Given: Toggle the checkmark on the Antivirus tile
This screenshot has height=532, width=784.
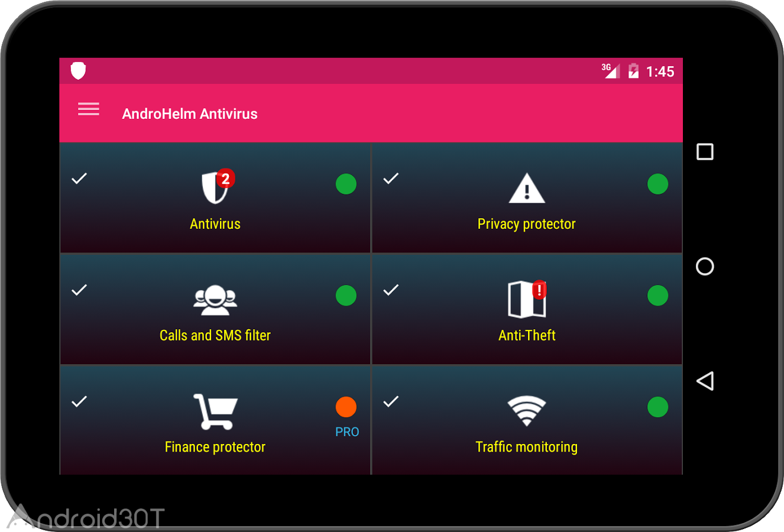Looking at the screenshot, I should coord(79,178).
